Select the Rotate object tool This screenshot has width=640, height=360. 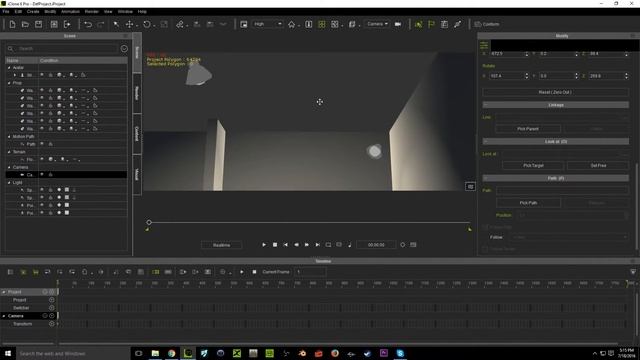(147, 24)
